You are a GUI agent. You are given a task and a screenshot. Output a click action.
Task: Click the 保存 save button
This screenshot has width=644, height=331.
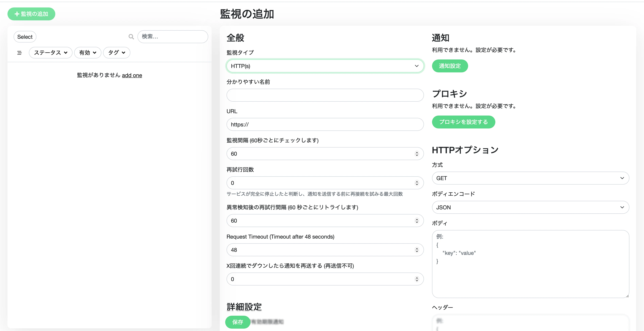(x=237, y=322)
